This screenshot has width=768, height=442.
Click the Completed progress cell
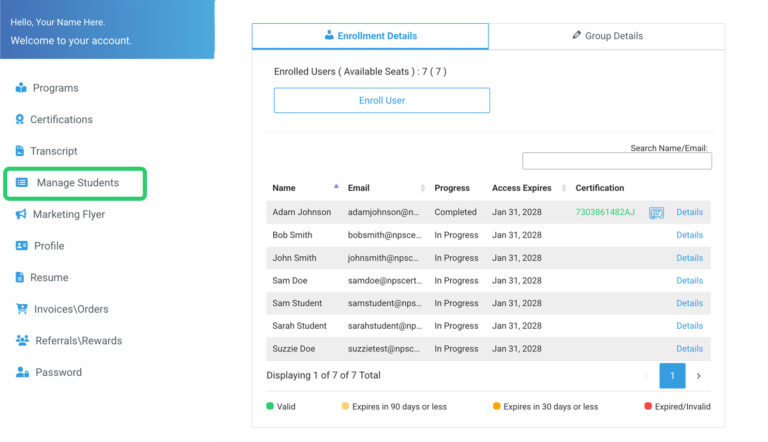[x=456, y=212]
